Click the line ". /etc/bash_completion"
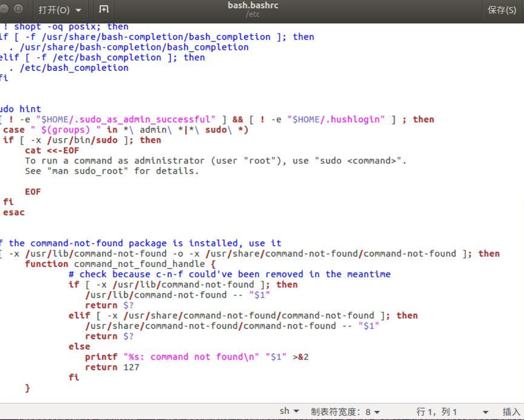 pyautogui.click(x=69, y=68)
